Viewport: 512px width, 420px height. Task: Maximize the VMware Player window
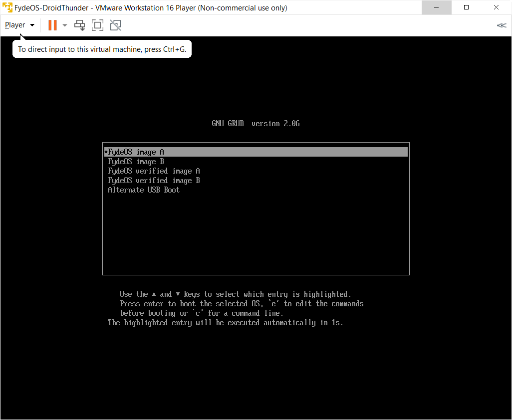coord(466,7)
